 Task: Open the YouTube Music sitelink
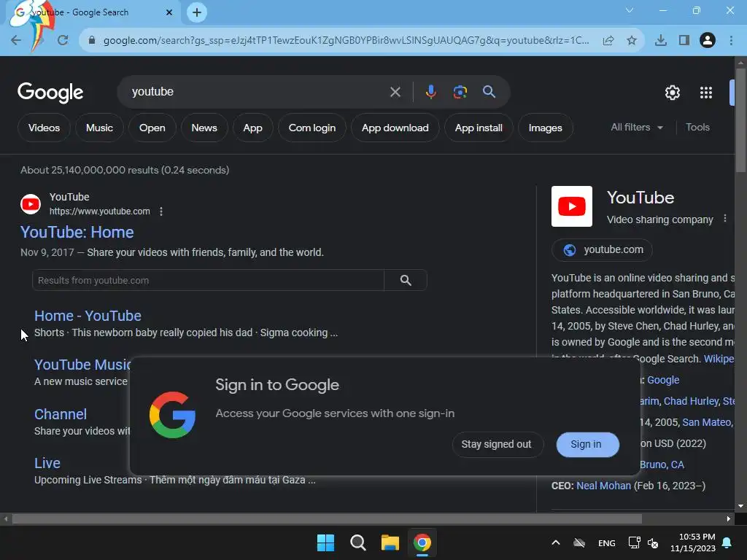[x=83, y=365]
